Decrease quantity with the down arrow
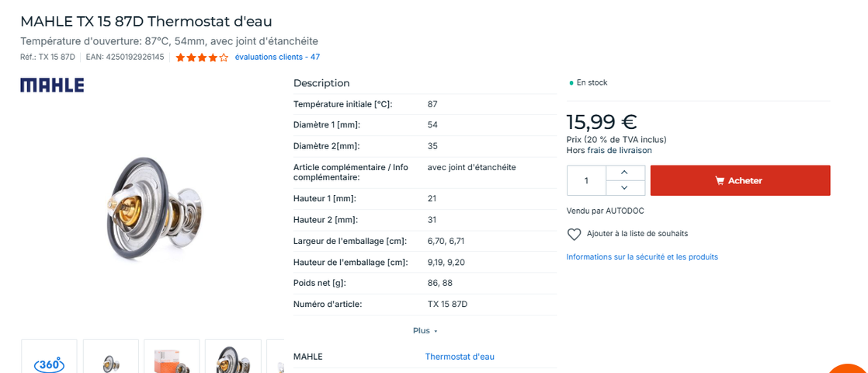Image resolution: width=868 pixels, height=373 pixels. (x=625, y=188)
